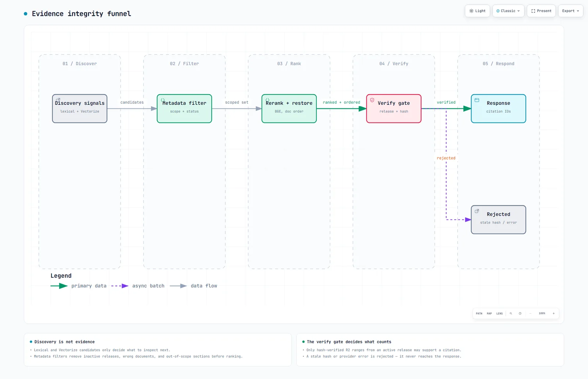Click the "05 / Respond" lane header
The height and width of the screenshot is (379, 588).
[x=499, y=64]
